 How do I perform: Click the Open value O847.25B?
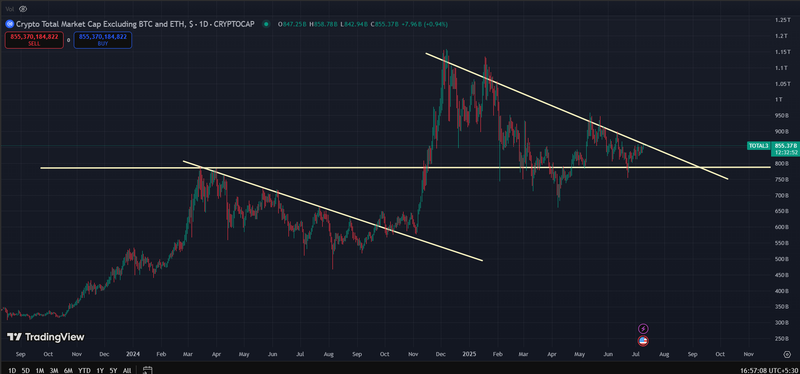[292, 23]
